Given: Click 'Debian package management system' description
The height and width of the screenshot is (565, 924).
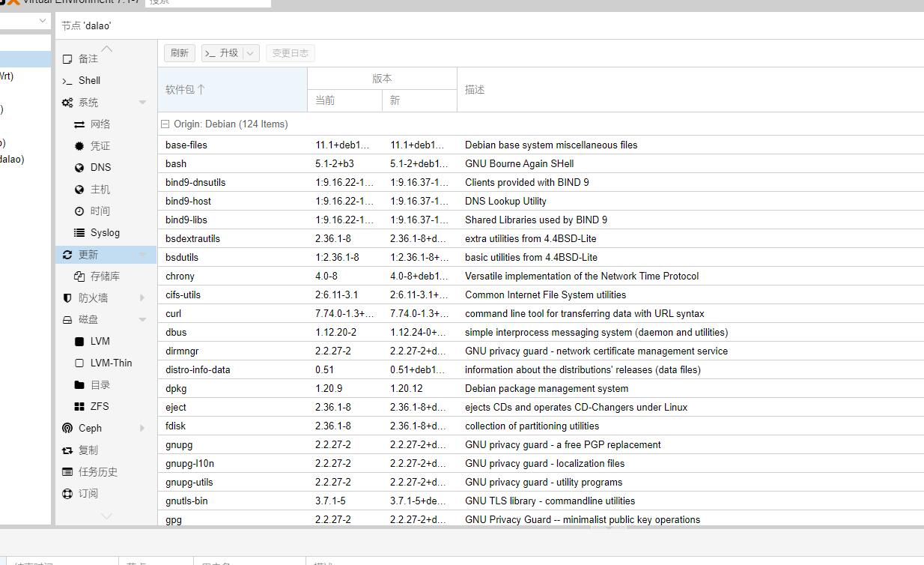Looking at the screenshot, I should click(547, 388).
